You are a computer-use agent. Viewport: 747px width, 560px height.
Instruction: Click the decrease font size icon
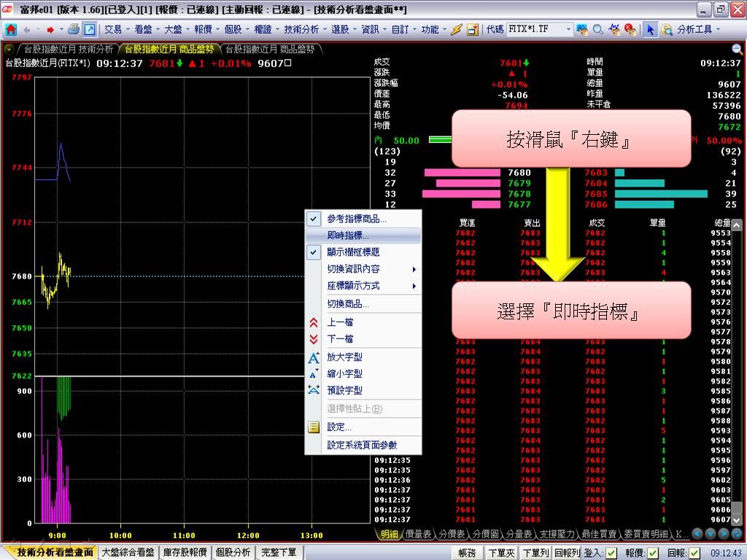point(314,374)
